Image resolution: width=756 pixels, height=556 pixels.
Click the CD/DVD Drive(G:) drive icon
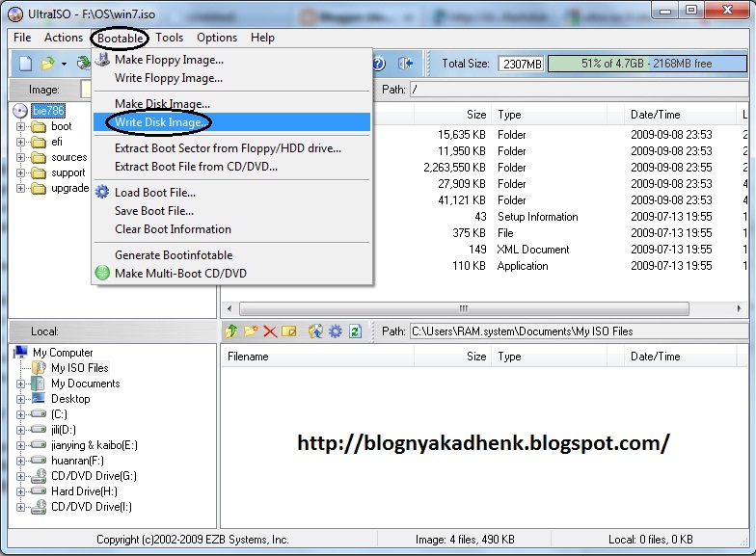click(x=39, y=476)
